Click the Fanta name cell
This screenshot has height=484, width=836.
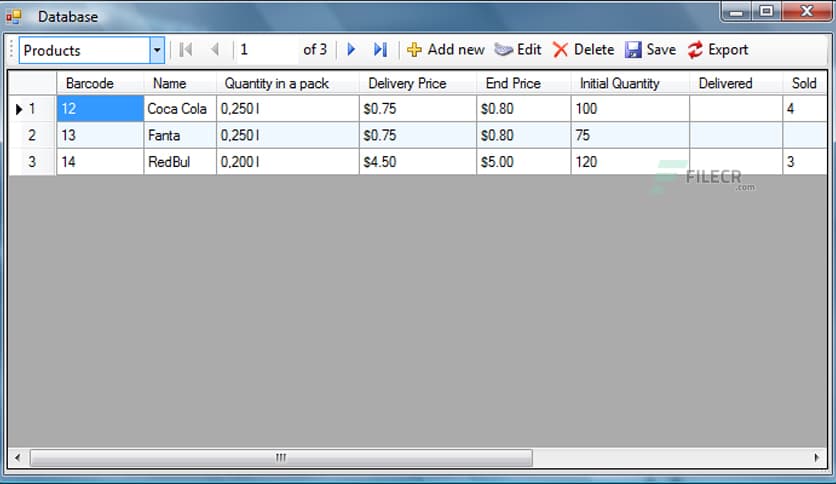point(180,135)
